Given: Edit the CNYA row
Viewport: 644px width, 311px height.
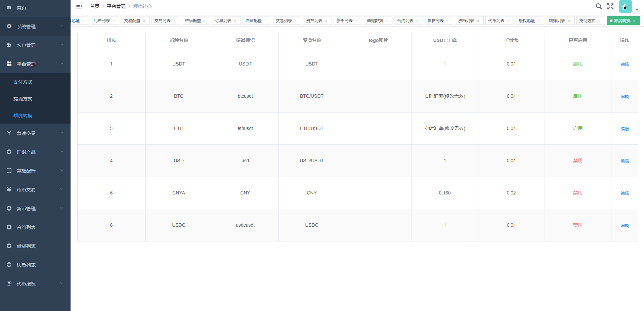Looking at the screenshot, I should (625, 193).
